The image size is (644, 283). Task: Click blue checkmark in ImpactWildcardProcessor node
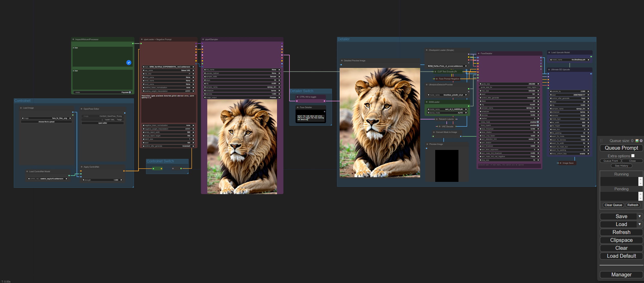coord(129,63)
